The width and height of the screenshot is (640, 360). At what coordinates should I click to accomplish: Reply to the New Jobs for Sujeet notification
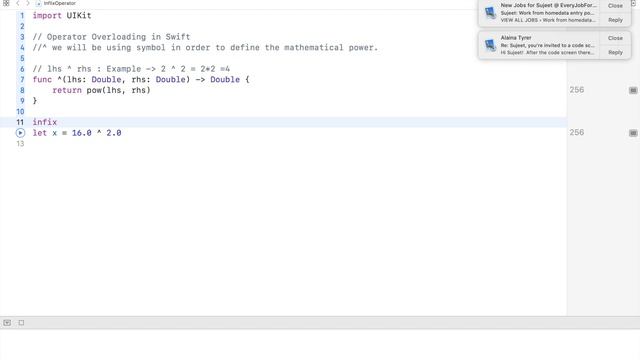point(615,20)
